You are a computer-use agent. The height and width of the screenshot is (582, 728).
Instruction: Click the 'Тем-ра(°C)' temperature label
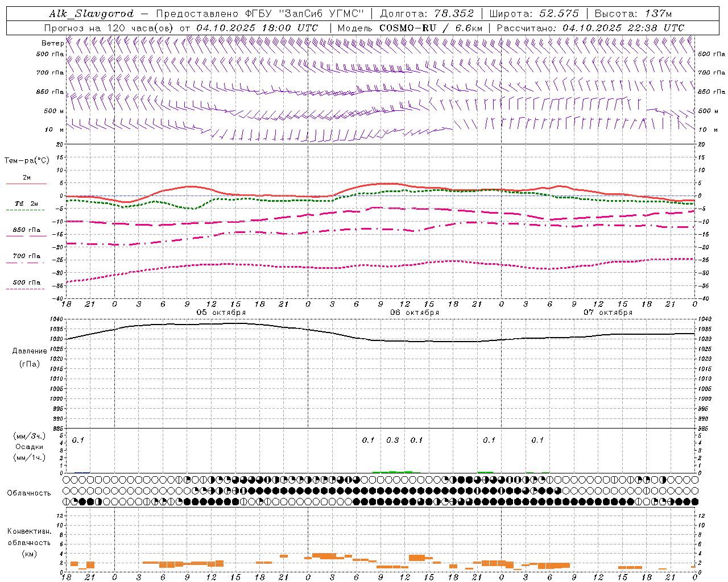point(27,160)
